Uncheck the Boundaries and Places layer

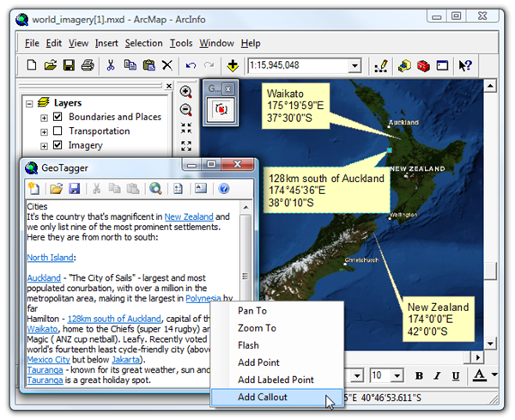click(x=58, y=116)
